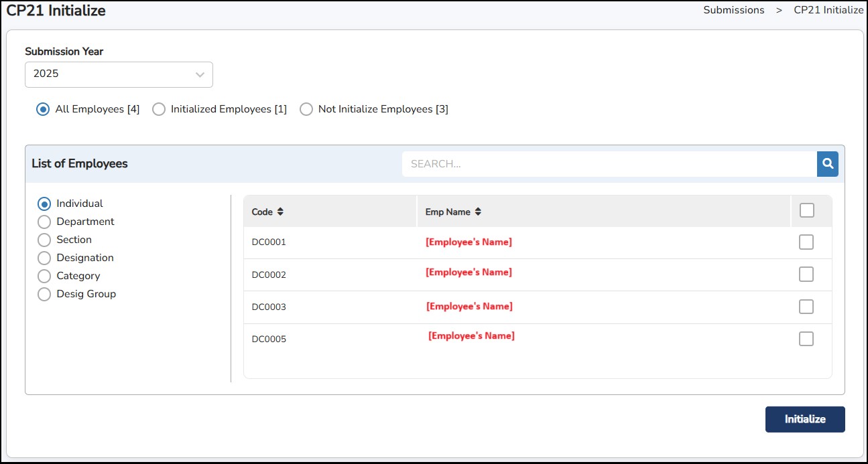868x464 pixels.
Task: Sort employees by Code column arrows
Action: coord(280,212)
